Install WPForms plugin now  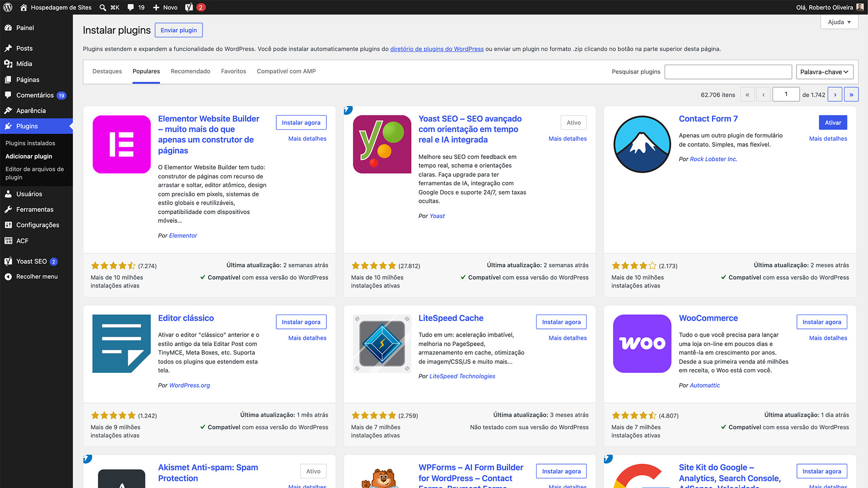point(561,471)
